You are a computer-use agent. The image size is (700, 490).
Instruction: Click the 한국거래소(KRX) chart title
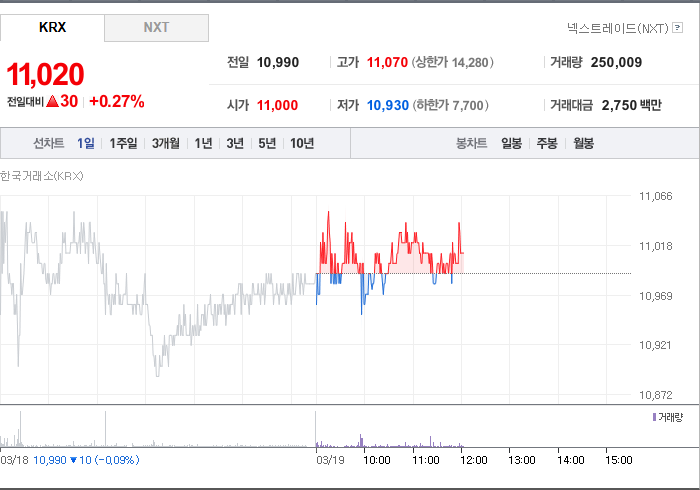coord(42,176)
